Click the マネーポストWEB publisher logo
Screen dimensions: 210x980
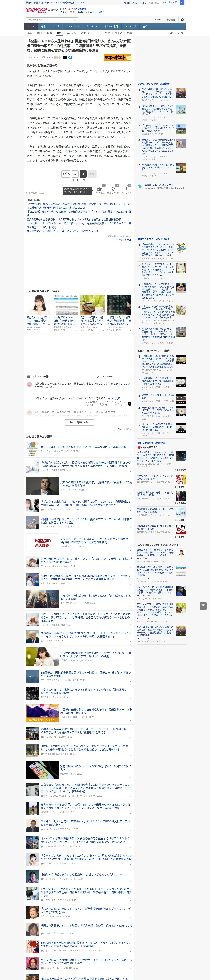tap(117, 57)
